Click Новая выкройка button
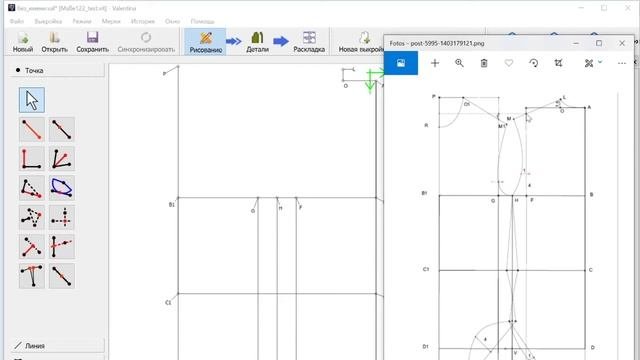The width and height of the screenshot is (640, 360). (361, 42)
